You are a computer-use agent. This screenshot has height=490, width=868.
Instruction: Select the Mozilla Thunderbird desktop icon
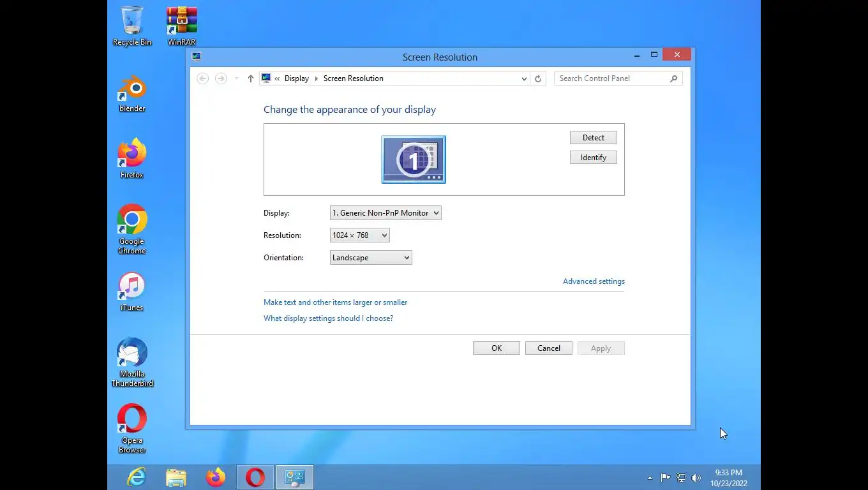point(132,362)
